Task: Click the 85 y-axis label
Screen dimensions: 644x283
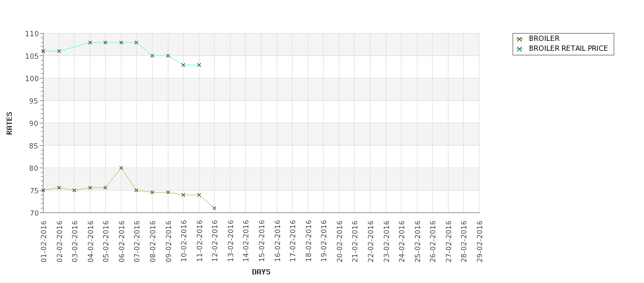Action: 35,146
